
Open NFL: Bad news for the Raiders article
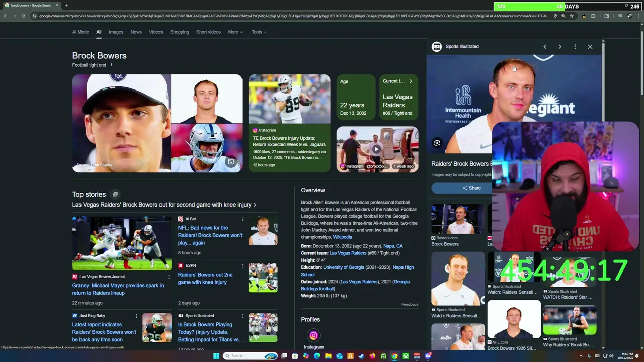[210, 235]
